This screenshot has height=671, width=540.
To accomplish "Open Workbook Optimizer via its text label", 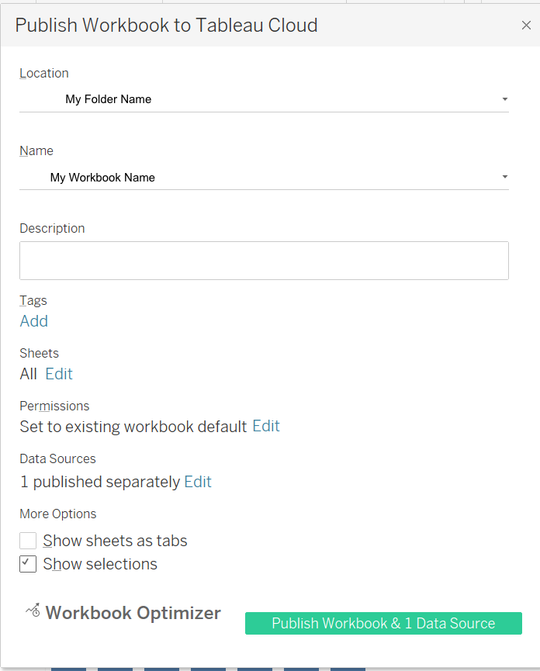I will (133, 613).
